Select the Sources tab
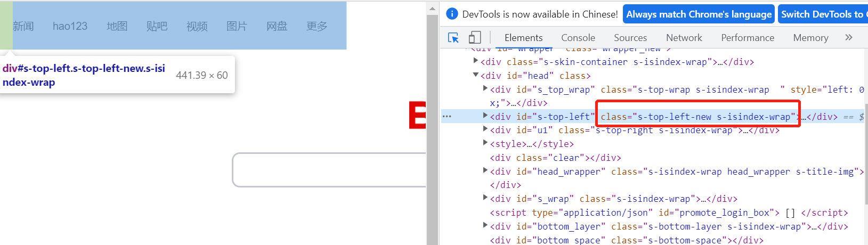 click(630, 38)
